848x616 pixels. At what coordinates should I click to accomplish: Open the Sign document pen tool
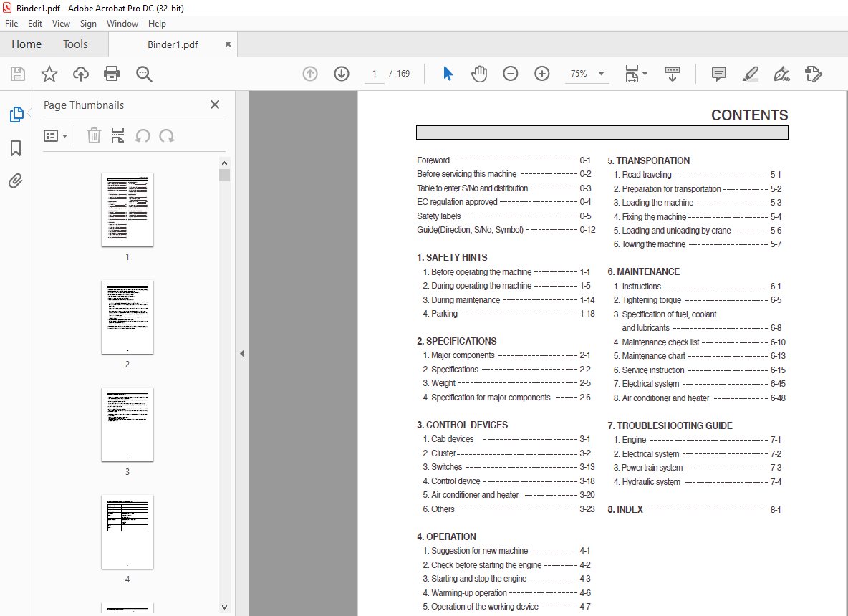pyautogui.click(x=781, y=74)
